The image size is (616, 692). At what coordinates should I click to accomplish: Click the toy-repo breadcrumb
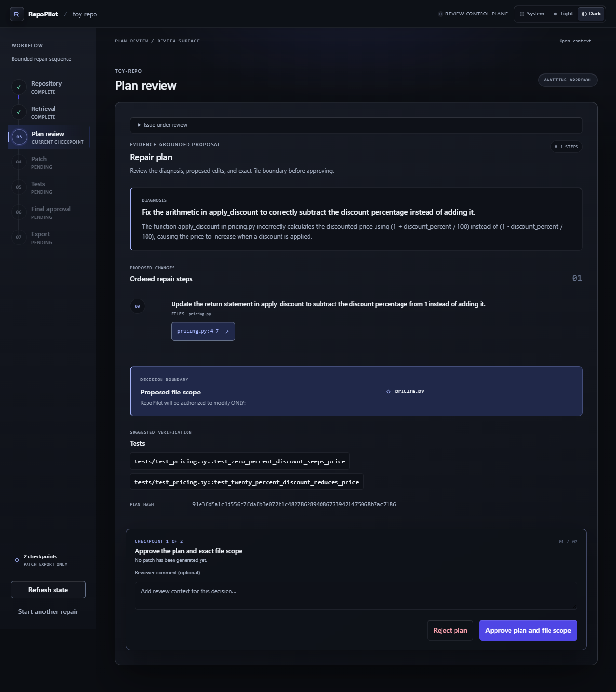point(85,14)
